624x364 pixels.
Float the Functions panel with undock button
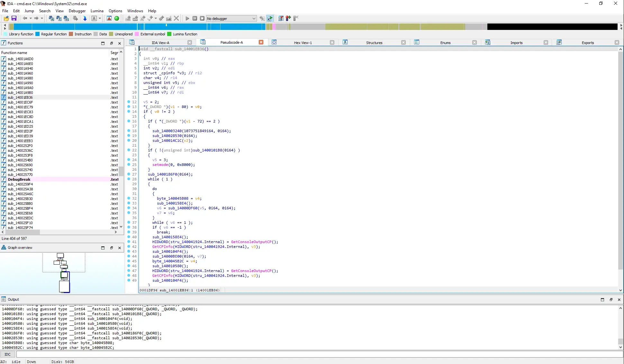pos(112,43)
